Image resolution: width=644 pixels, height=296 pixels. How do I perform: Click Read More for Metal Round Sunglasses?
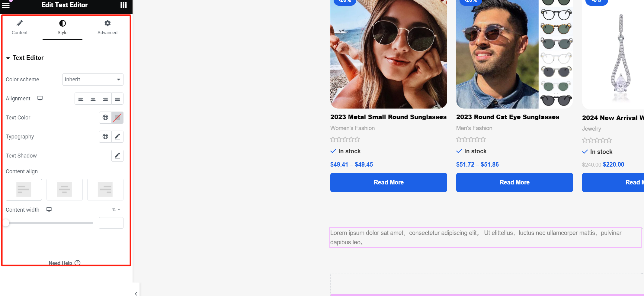coord(389,182)
